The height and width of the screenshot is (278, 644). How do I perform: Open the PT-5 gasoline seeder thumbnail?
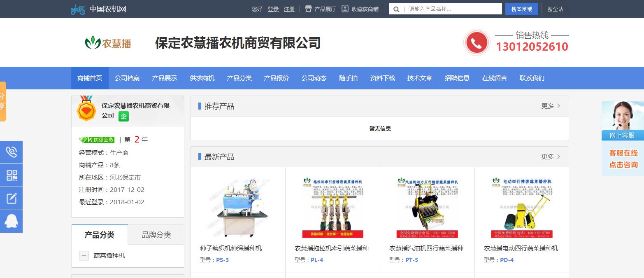427,208
